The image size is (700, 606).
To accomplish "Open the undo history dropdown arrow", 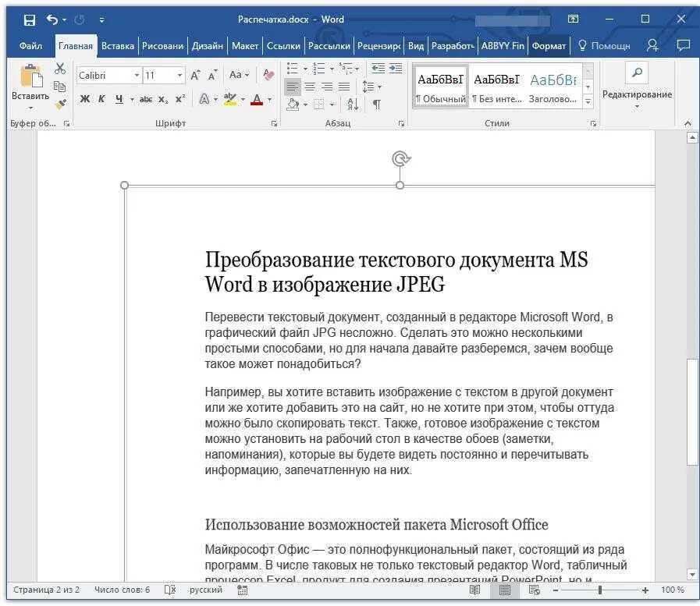I will coord(64,20).
